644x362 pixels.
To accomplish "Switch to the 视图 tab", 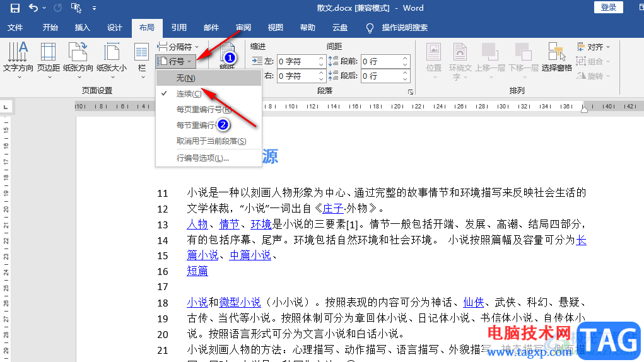I will click(x=276, y=28).
